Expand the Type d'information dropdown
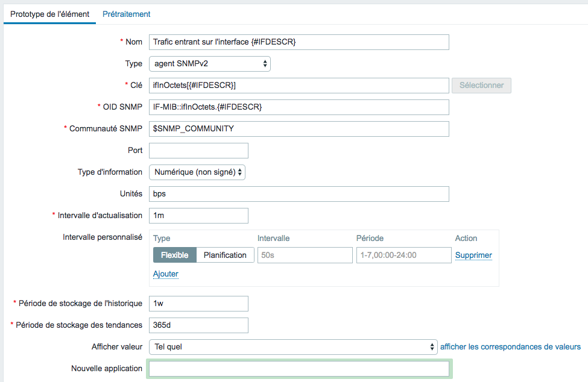The image size is (588, 382). tap(197, 172)
